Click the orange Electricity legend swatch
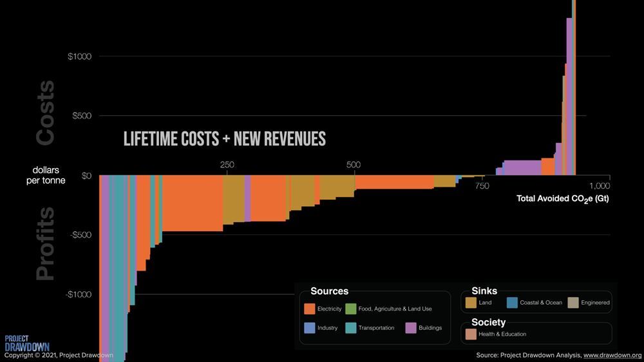The height and width of the screenshot is (362, 644). point(309,309)
